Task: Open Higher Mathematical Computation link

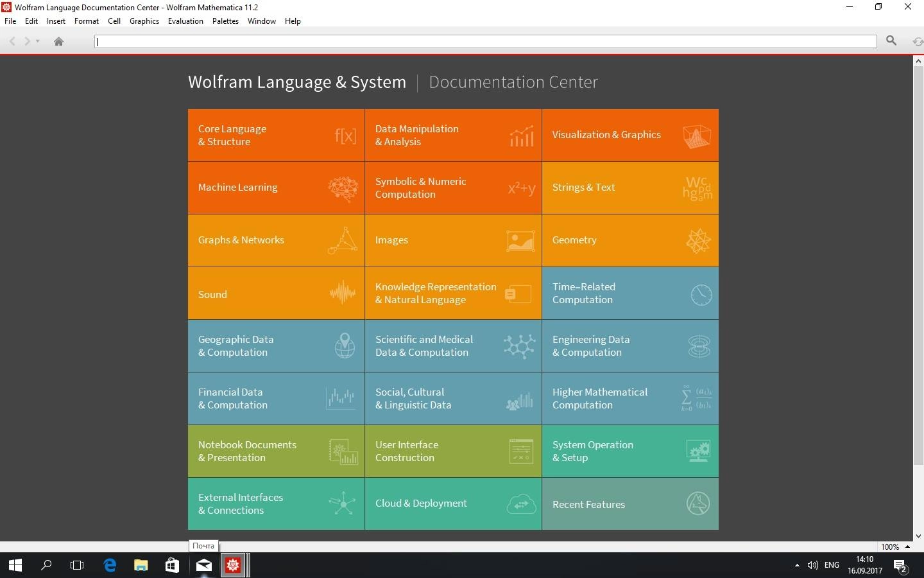Action: click(600, 398)
